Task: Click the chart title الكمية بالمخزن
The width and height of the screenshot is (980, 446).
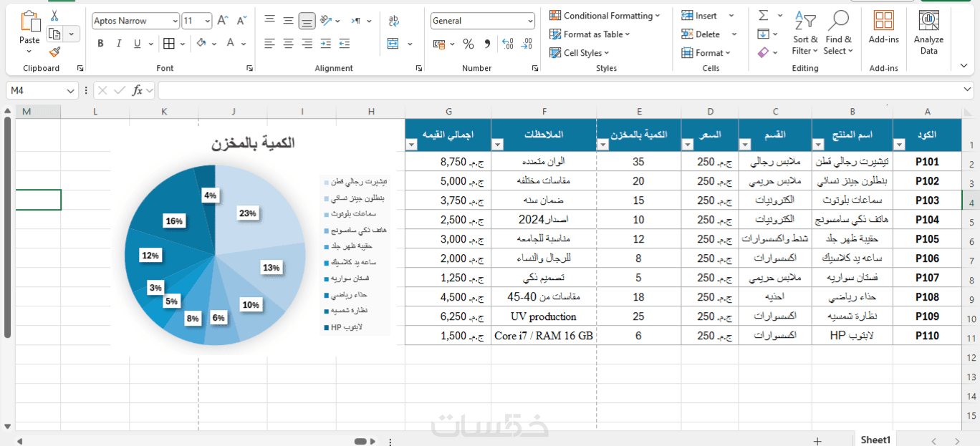Action: coord(253,143)
